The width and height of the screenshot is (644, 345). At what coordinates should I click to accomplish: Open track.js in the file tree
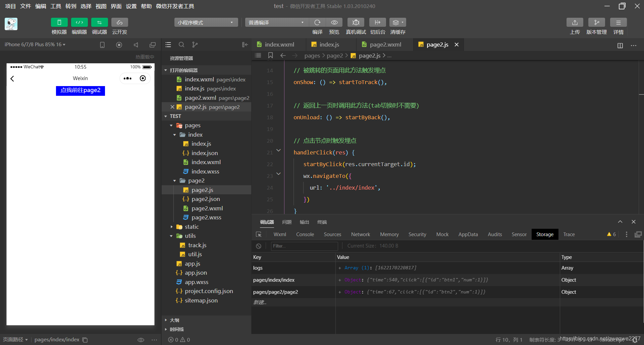197,245
